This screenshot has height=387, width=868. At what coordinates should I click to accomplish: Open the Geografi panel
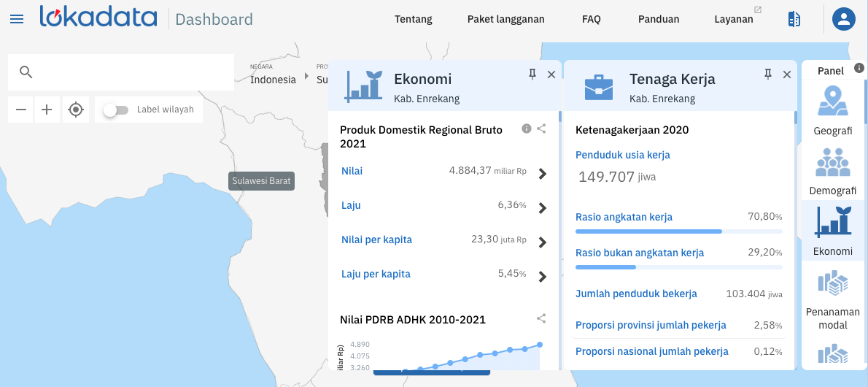[x=832, y=111]
